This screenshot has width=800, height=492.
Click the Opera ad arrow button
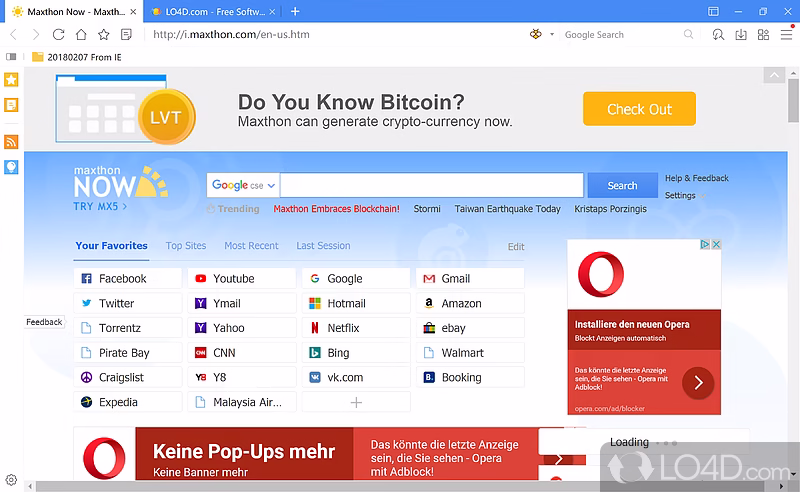(698, 382)
